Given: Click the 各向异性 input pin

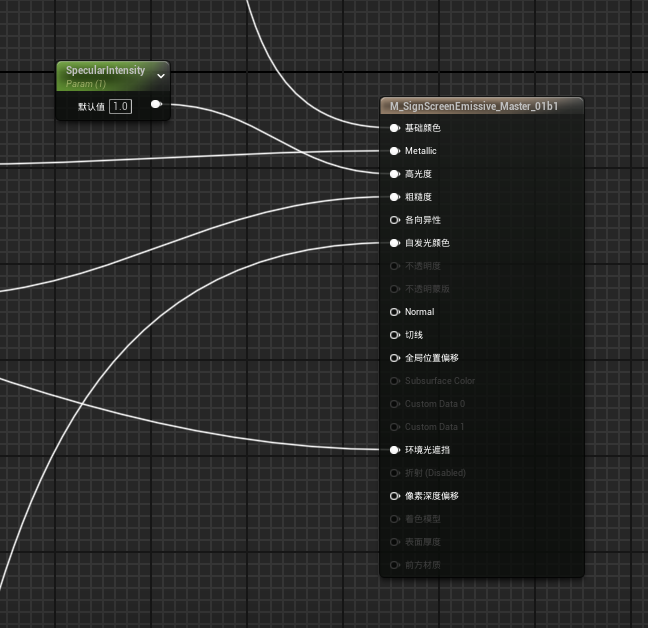Looking at the screenshot, I should [395, 220].
